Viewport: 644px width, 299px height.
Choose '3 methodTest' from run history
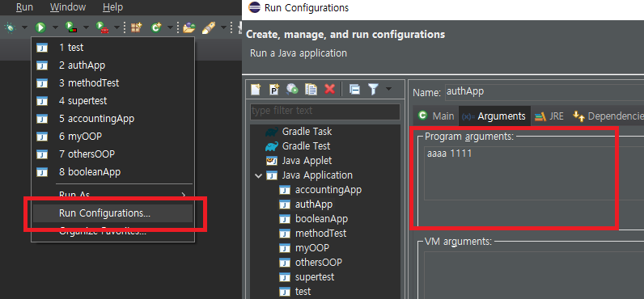112,83
